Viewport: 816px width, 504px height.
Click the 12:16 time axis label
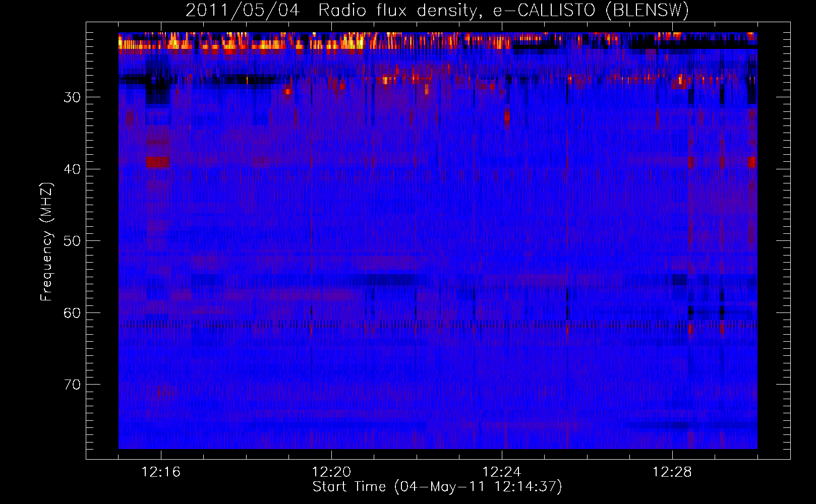[161, 472]
